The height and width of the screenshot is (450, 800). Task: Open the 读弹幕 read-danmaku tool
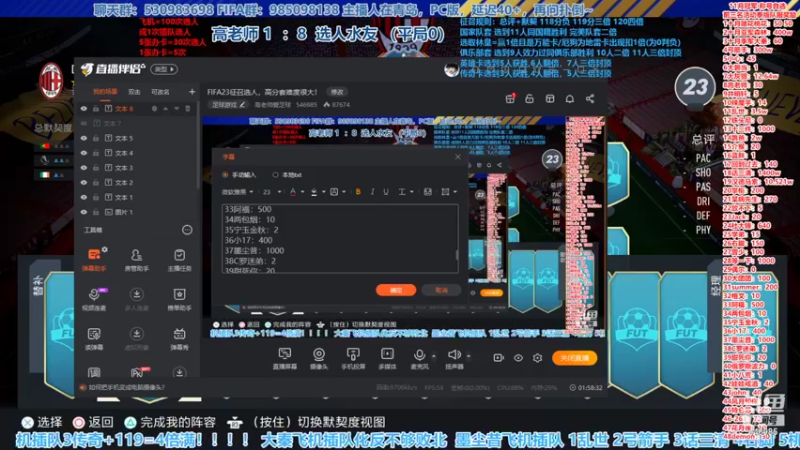[94, 339]
